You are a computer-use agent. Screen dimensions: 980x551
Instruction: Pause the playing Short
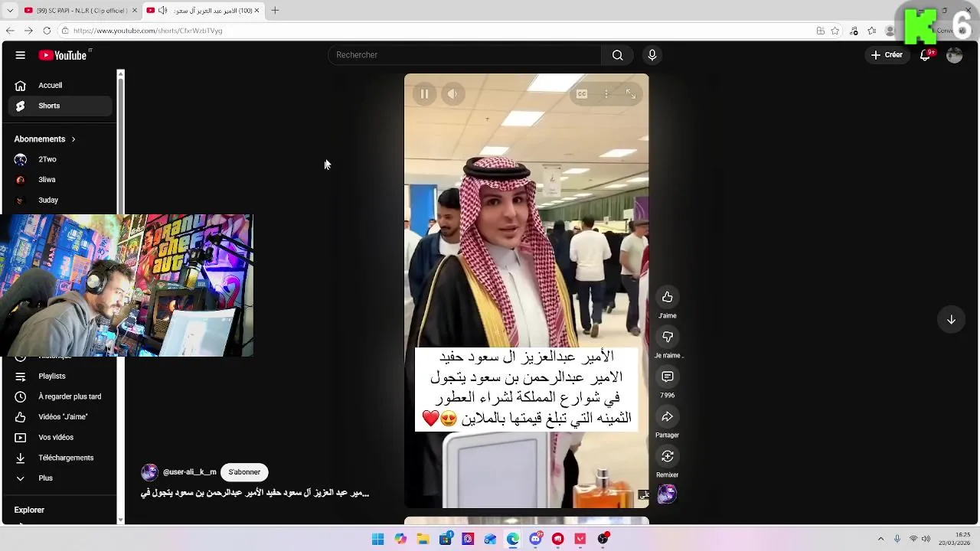coord(424,94)
